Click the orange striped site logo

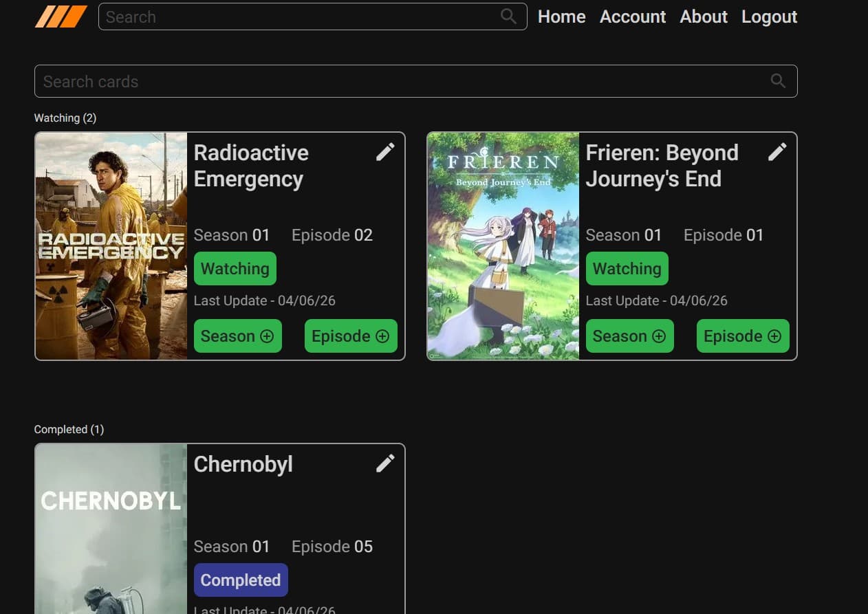pos(61,17)
